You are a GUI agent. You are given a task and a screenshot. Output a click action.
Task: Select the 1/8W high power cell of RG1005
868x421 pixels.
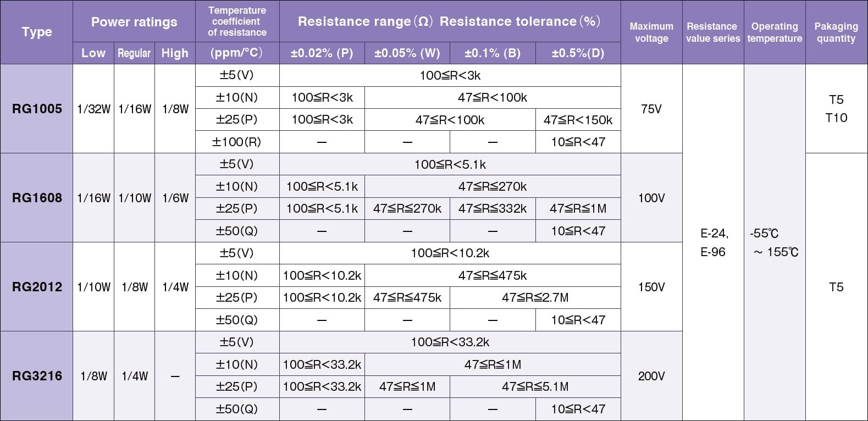[x=175, y=109]
